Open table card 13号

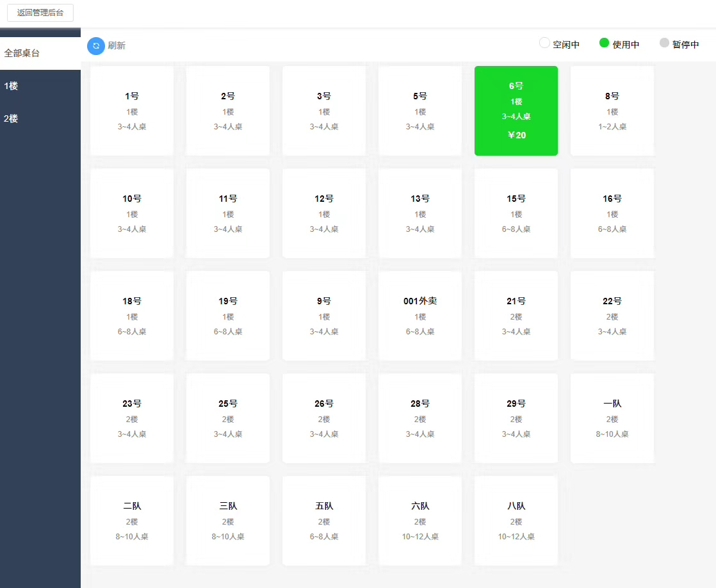point(420,213)
